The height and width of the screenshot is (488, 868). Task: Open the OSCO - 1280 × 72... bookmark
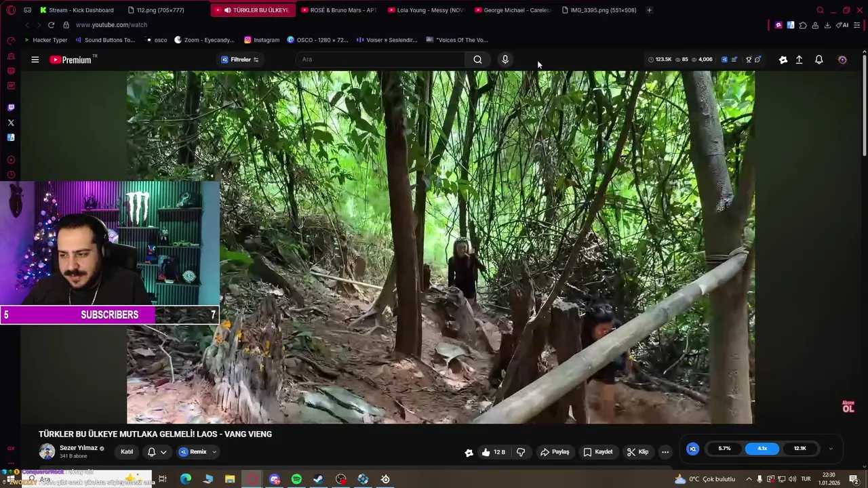tap(317, 40)
